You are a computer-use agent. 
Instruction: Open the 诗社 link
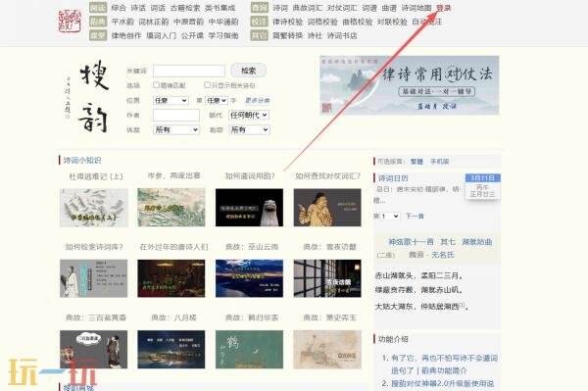tap(315, 35)
